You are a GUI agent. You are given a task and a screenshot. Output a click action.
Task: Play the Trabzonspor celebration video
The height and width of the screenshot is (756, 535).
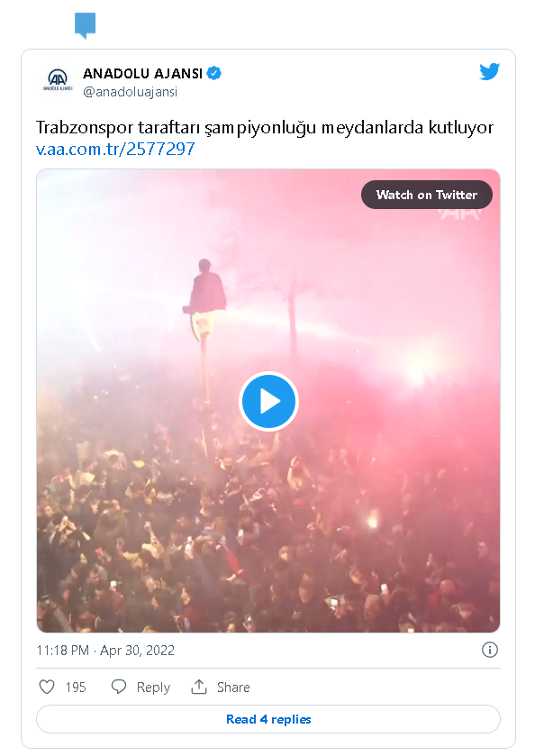(268, 401)
